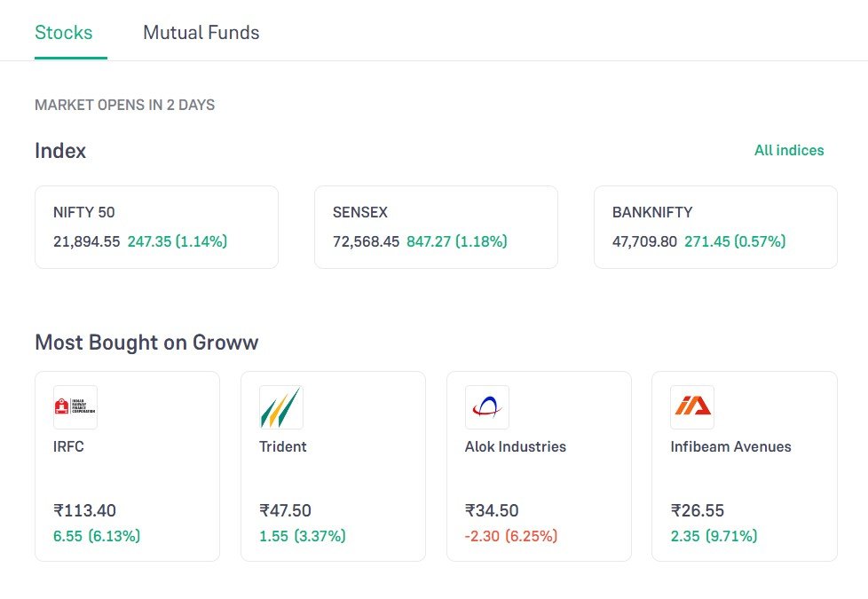
Task: Click the Most Bought on Groww heading
Action: point(146,343)
